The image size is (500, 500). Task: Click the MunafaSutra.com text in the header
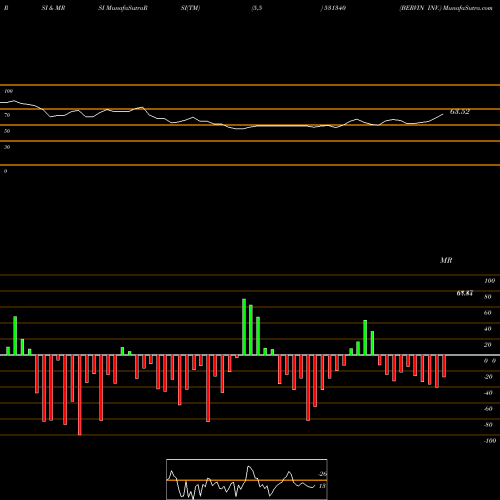tap(468, 8)
